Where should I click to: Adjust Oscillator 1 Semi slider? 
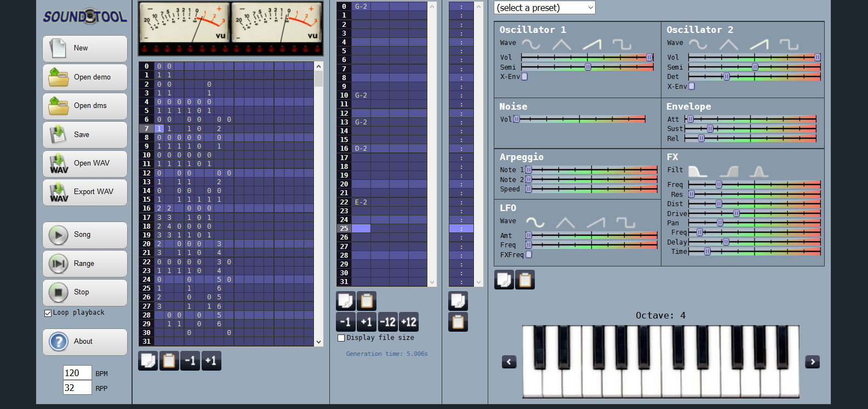pyautogui.click(x=587, y=67)
